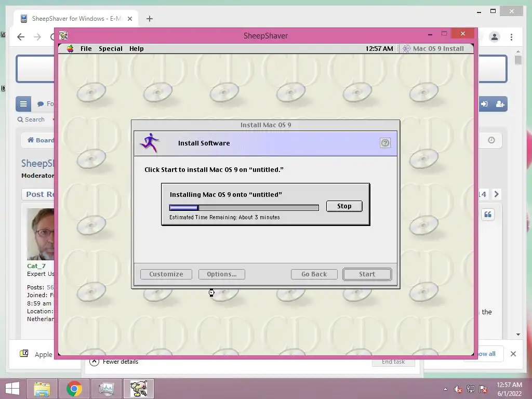Go forward in the Chrome browser
The image size is (532, 399).
[x=37, y=37]
